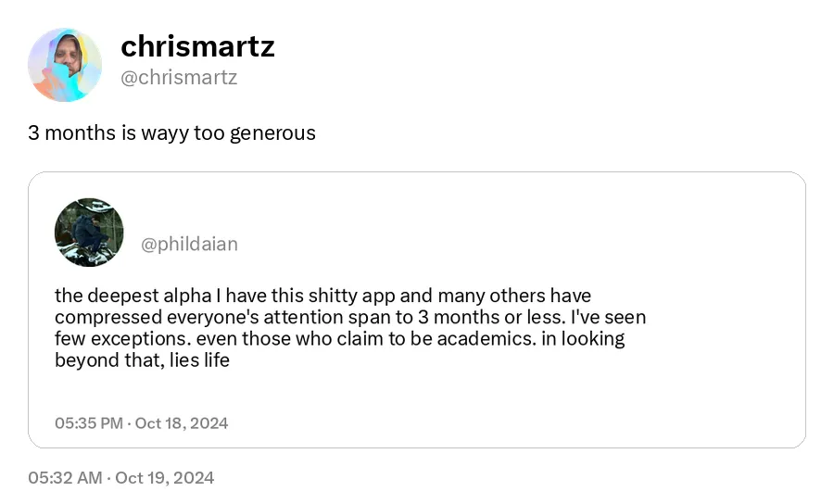Viewport: 834px width, 504px height.
Task: Visit the @phildaian handle link
Action: pos(189,244)
